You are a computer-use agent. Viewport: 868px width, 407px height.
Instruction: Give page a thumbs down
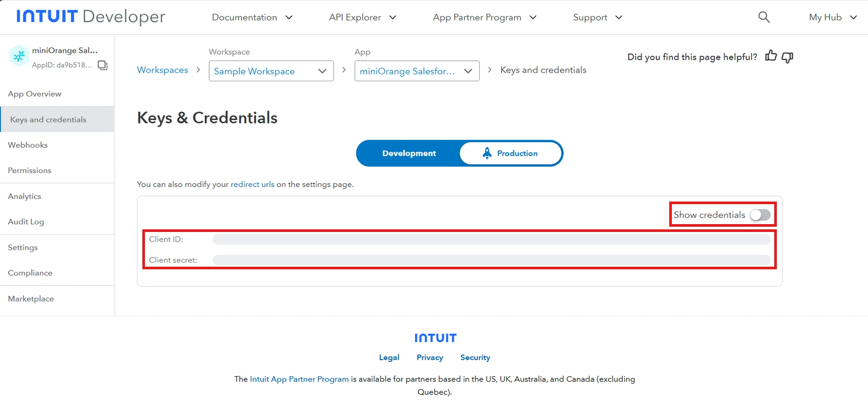(x=787, y=57)
